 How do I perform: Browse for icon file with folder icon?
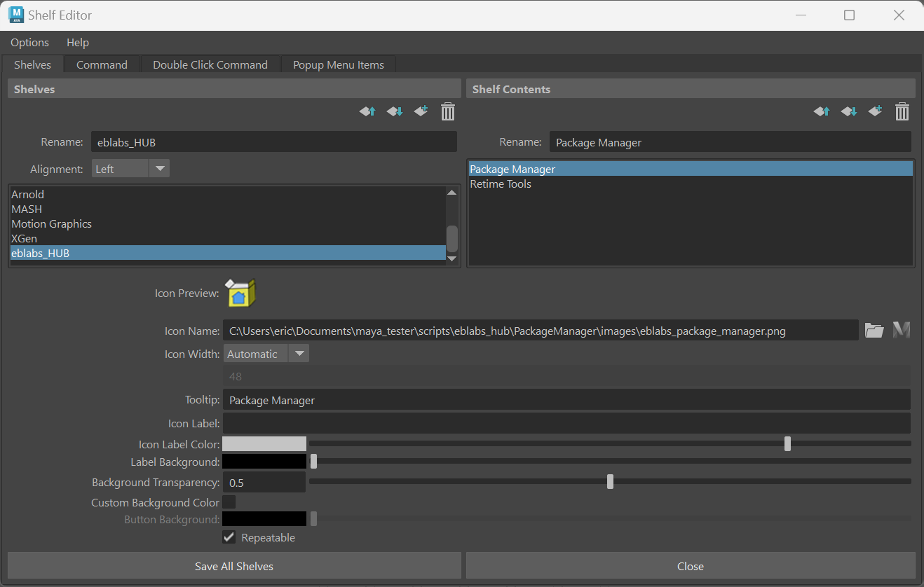pyautogui.click(x=874, y=331)
